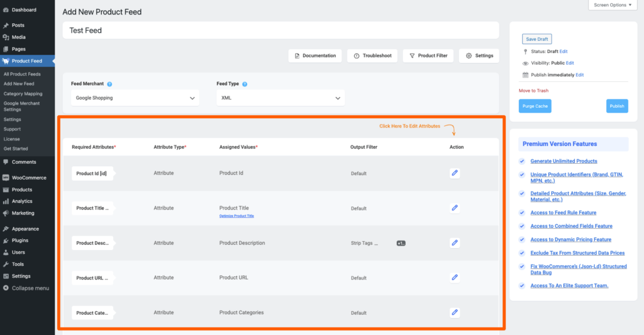Viewport: 644px width, 335px height.
Task: Click the Move to Trash link
Action: point(533,91)
